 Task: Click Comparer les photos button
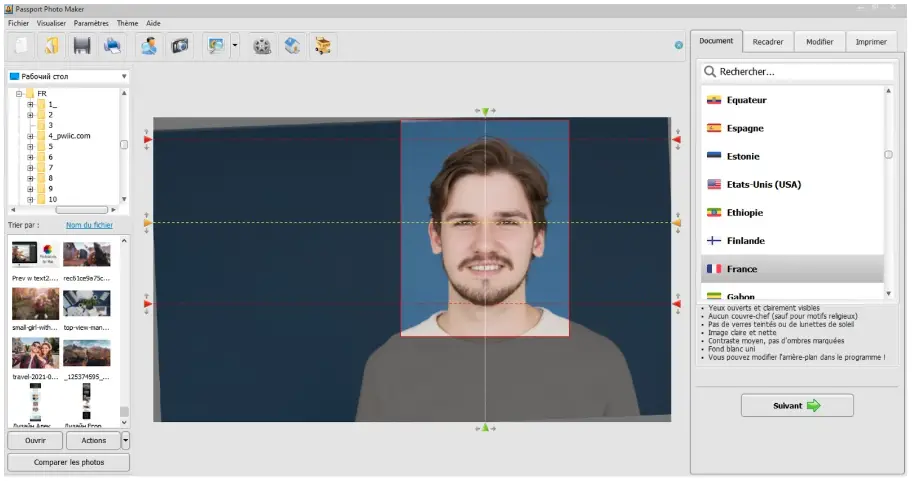point(69,462)
